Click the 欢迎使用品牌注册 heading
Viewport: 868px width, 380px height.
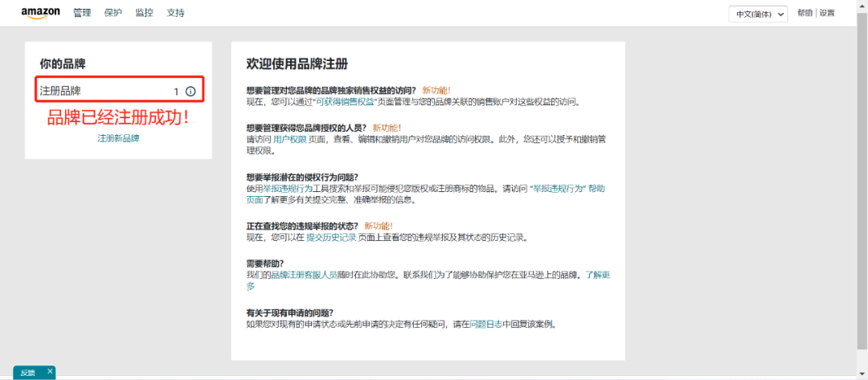click(297, 63)
